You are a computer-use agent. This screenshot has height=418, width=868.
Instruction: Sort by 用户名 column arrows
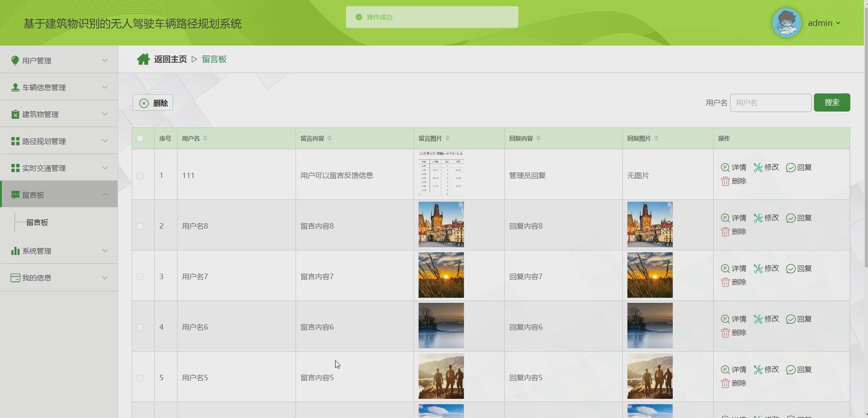tap(205, 138)
